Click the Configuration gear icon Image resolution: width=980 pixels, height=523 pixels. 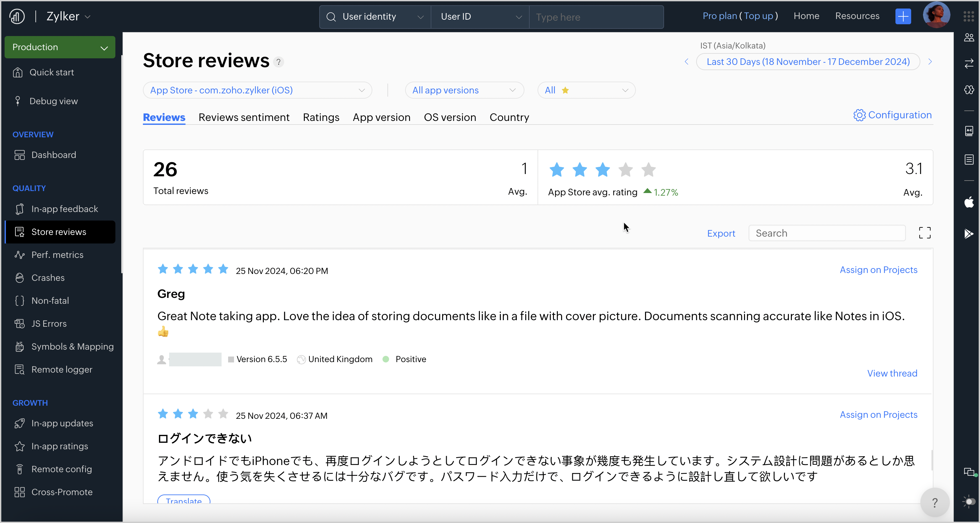pos(859,115)
